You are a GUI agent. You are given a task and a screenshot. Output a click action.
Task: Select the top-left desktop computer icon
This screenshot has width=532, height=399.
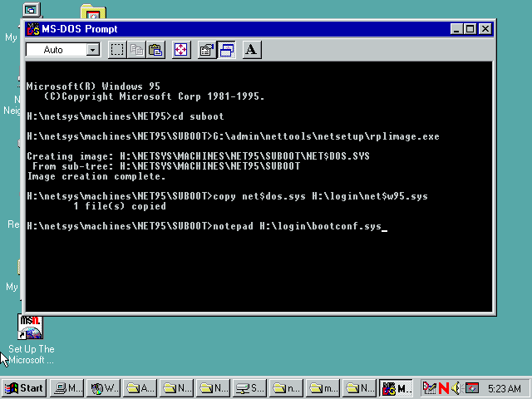tap(32, 9)
